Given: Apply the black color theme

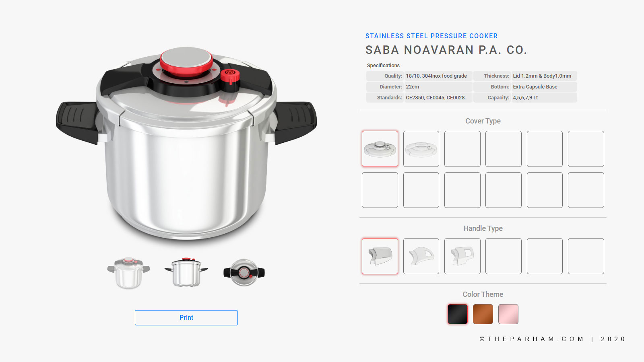Looking at the screenshot, I should 458,314.
